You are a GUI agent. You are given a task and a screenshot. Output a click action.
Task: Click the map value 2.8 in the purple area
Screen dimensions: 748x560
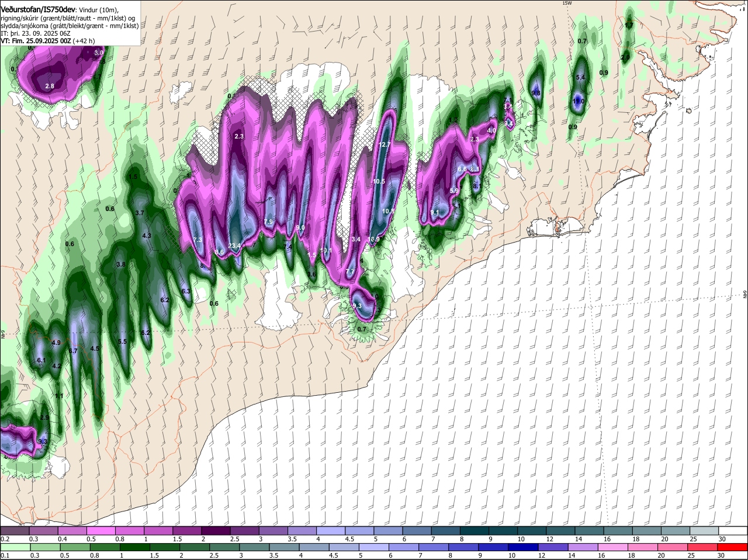[50, 86]
